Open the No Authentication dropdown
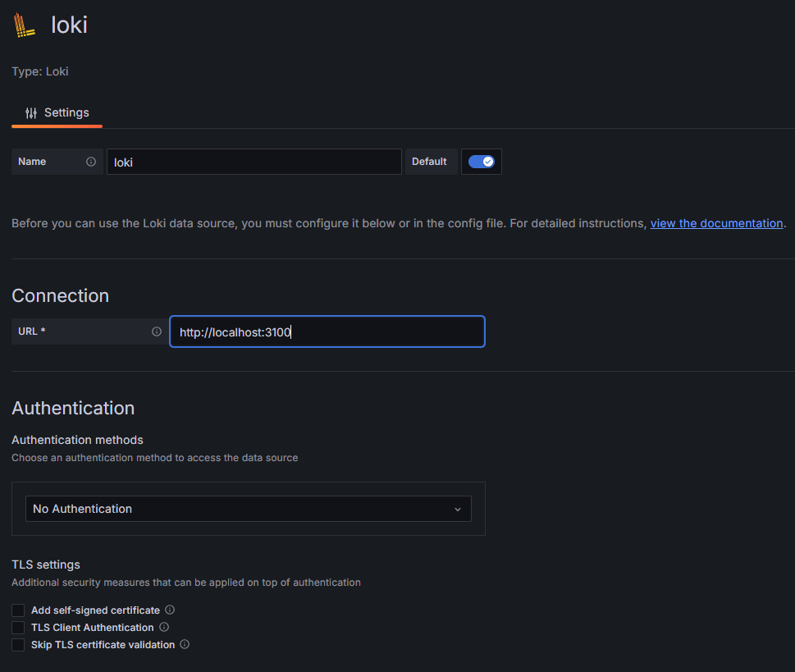Viewport: 795px width, 672px height. tap(249, 509)
